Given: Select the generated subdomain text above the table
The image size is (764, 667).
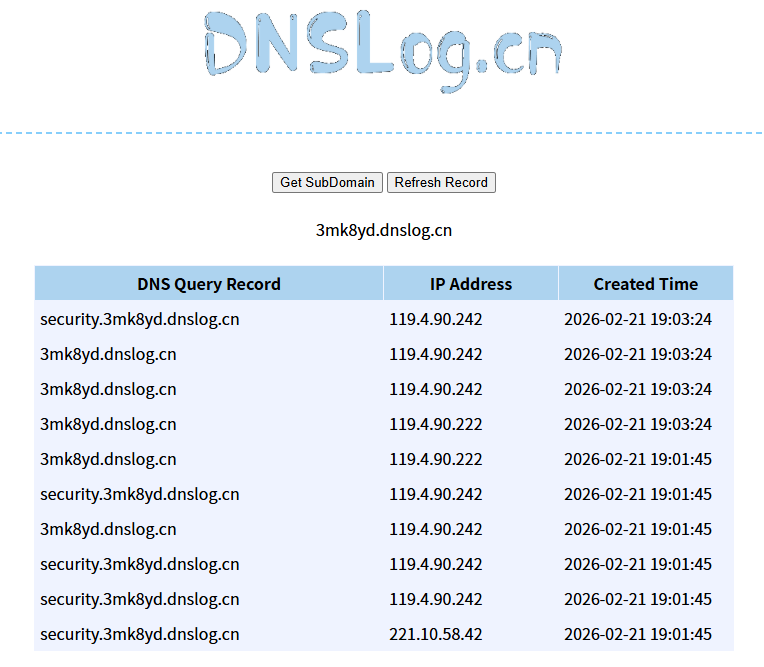Looking at the screenshot, I should pos(383,230).
